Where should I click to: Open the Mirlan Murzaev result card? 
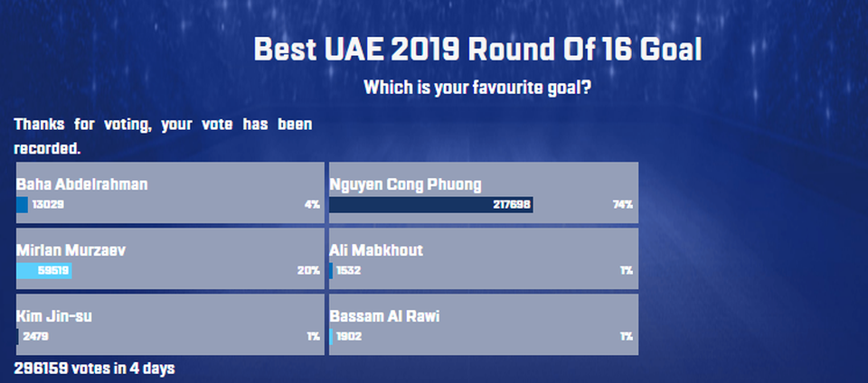click(x=170, y=258)
